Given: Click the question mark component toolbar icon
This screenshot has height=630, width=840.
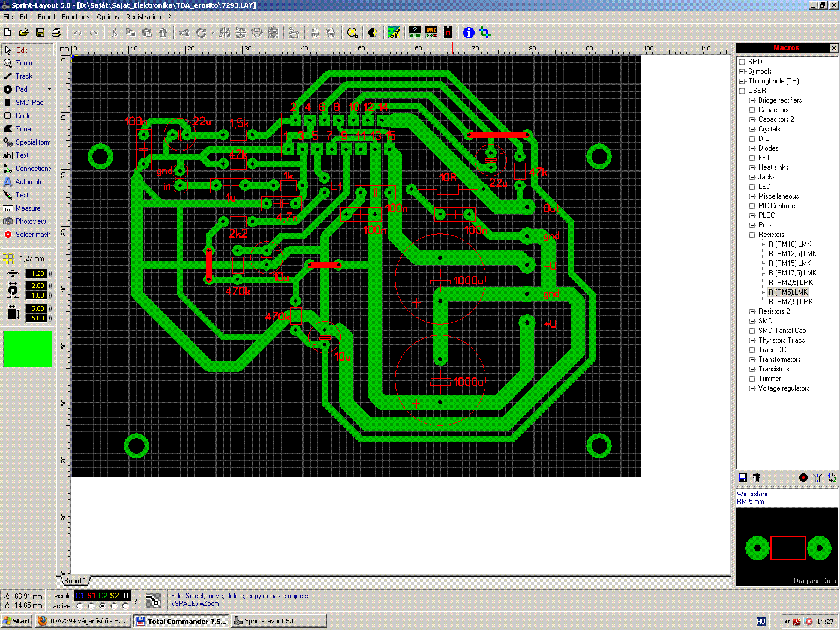Looking at the screenshot, I should coord(415,32).
